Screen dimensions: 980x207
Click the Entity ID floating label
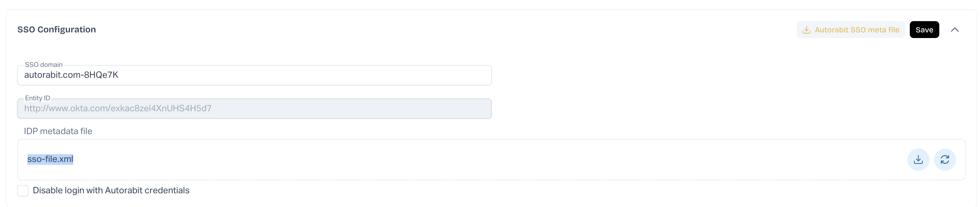point(37,98)
